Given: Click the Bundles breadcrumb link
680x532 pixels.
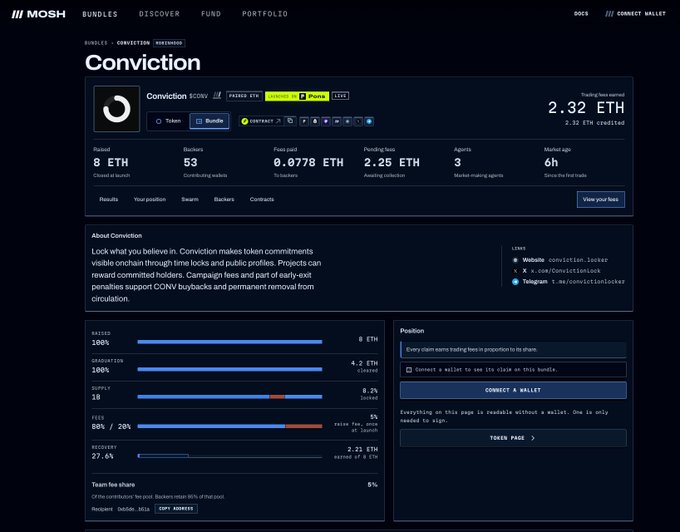Looking at the screenshot, I should [96, 43].
